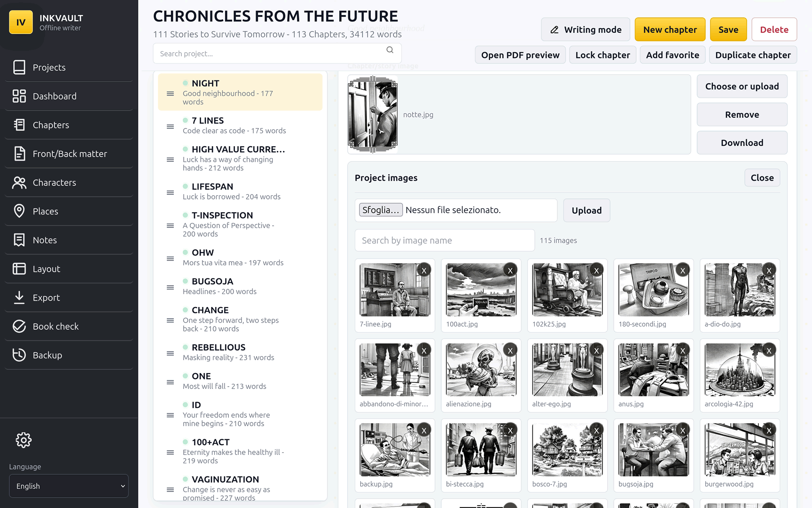Open PDF preview
The width and height of the screenshot is (812, 508).
tap(520, 55)
